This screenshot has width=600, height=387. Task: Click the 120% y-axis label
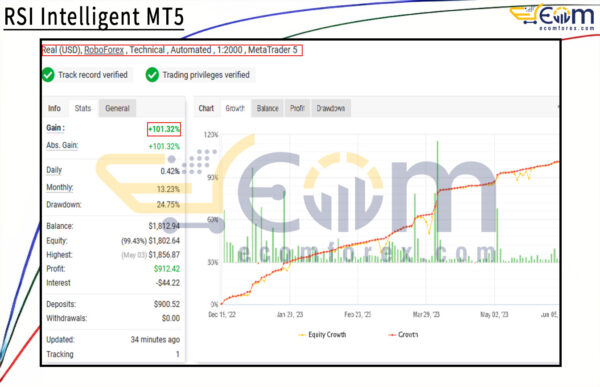[x=211, y=135]
